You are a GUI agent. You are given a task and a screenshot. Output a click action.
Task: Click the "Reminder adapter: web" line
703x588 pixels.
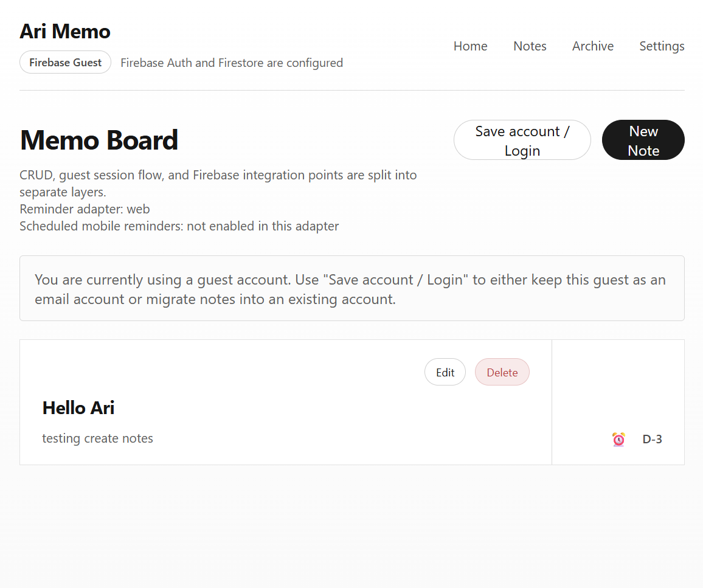click(x=85, y=209)
